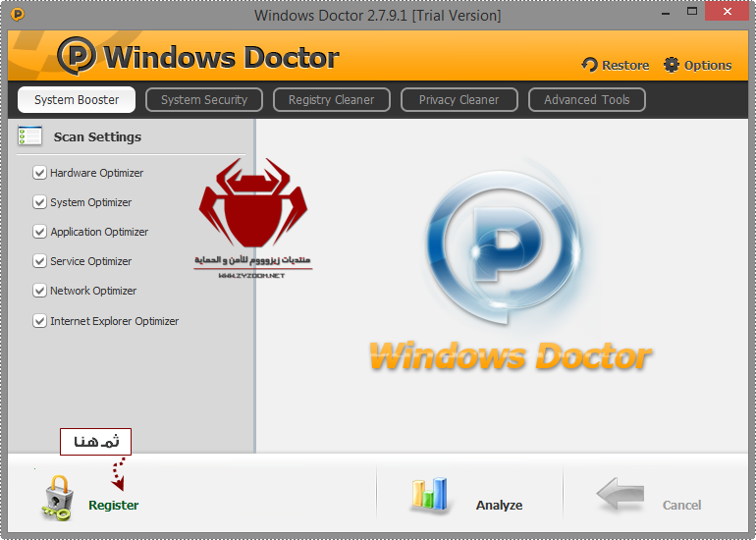
Task: Click the Analyze button label
Action: (499, 505)
